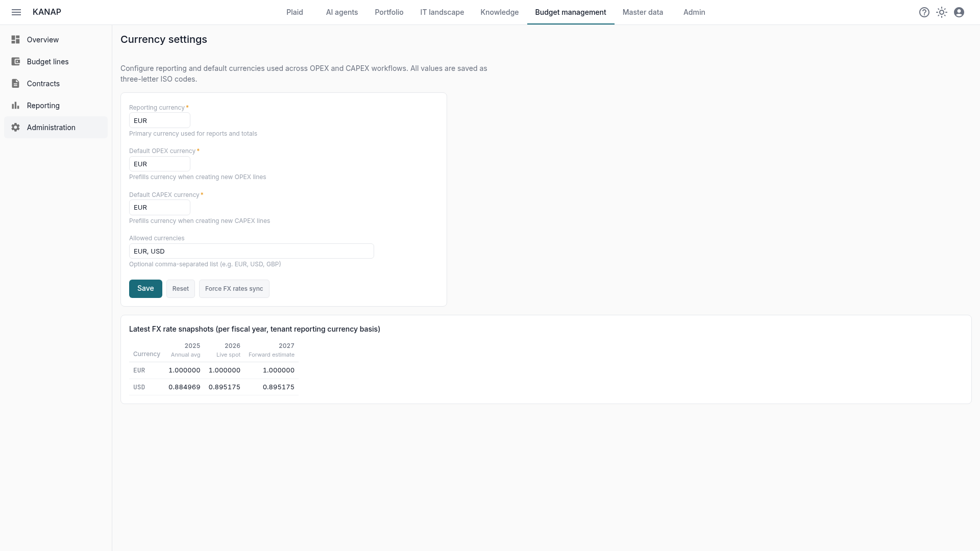Click the Budget lines wallet icon
The image size is (980, 551).
pos(16,62)
